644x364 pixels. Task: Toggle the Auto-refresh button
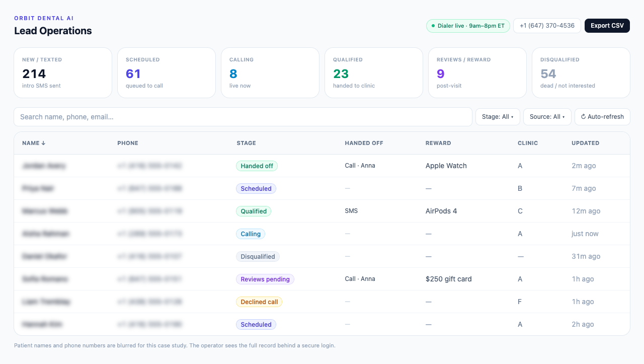(602, 117)
